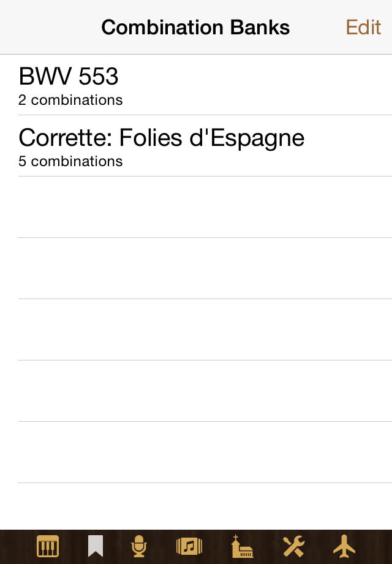Tap the Edit button
Image resolution: width=392 pixels, height=564 pixels.
(x=363, y=27)
